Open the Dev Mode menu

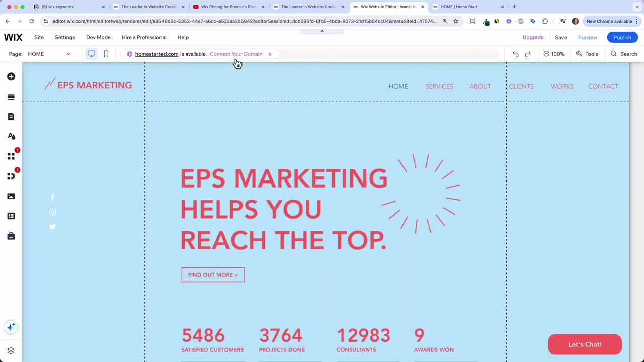coord(98,37)
